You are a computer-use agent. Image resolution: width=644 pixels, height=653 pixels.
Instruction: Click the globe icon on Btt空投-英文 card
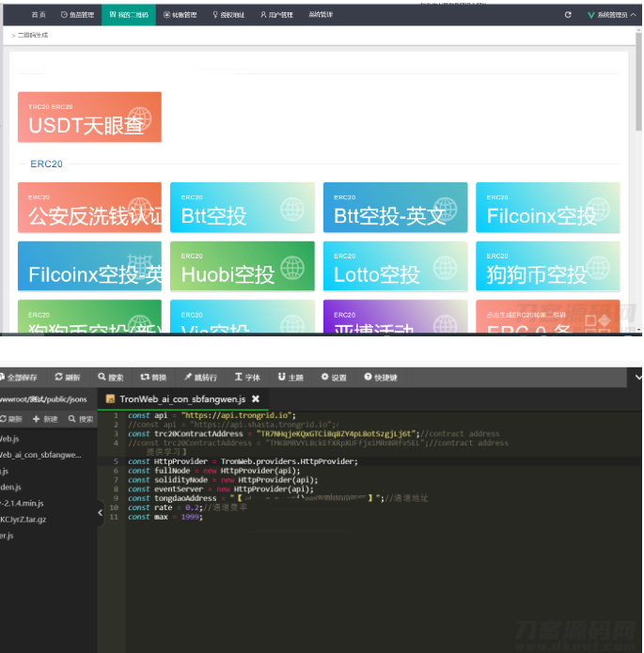(446, 210)
